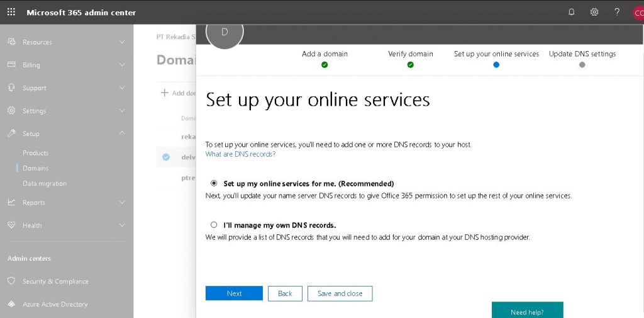Image resolution: width=644 pixels, height=318 pixels.
Task: Open the settings gear in header
Action: click(x=594, y=12)
